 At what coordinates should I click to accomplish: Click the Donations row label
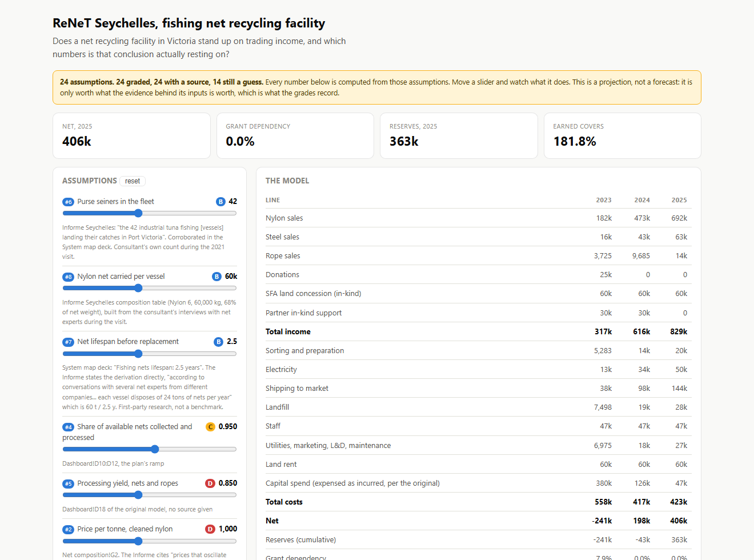point(282,275)
